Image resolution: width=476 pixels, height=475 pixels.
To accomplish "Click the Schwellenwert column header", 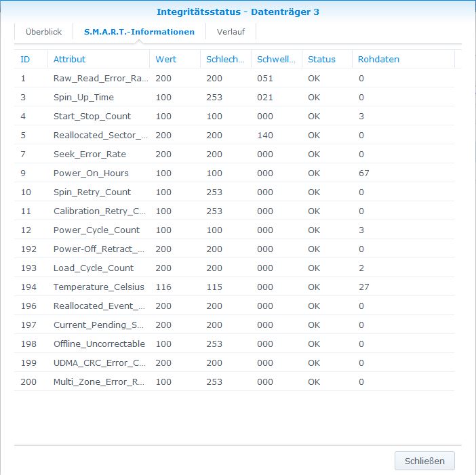I will pos(276,59).
